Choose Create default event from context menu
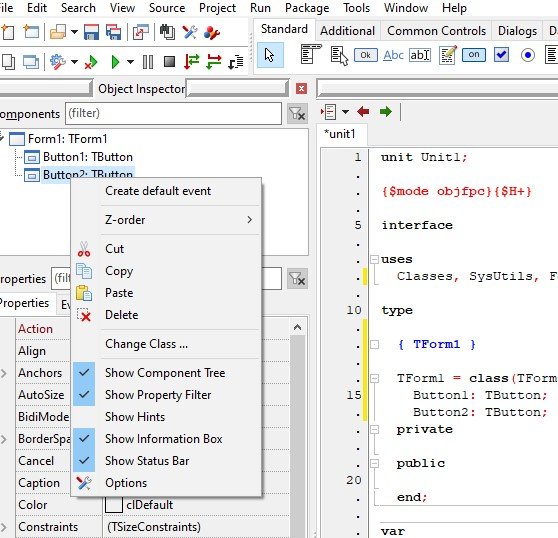Screen dimensions: 558x538 (165, 191)
